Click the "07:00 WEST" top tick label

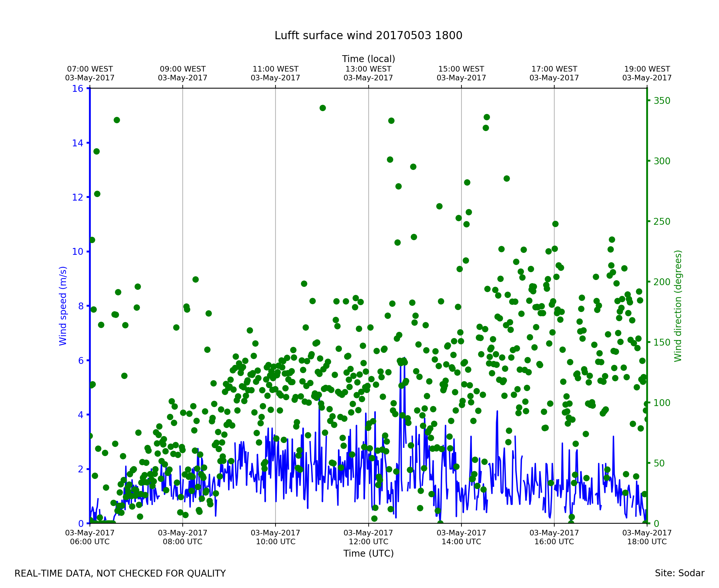tap(90, 69)
